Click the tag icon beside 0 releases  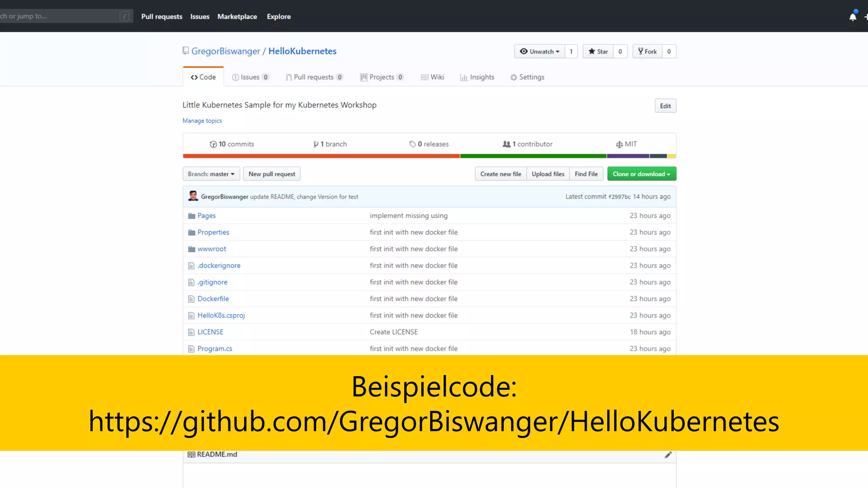412,144
